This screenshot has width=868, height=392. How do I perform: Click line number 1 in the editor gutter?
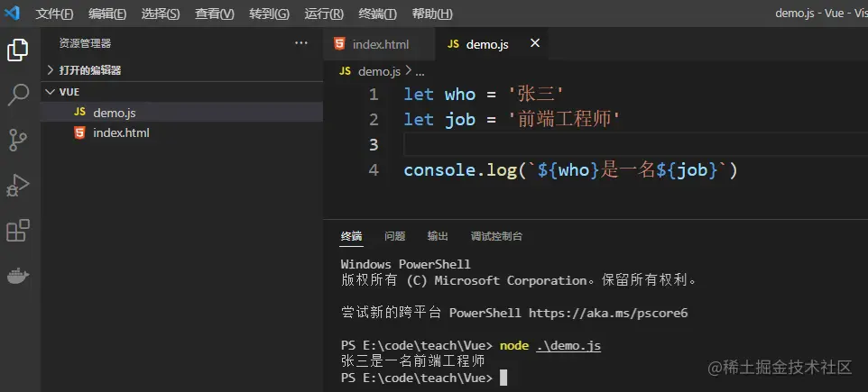pyautogui.click(x=374, y=95)
